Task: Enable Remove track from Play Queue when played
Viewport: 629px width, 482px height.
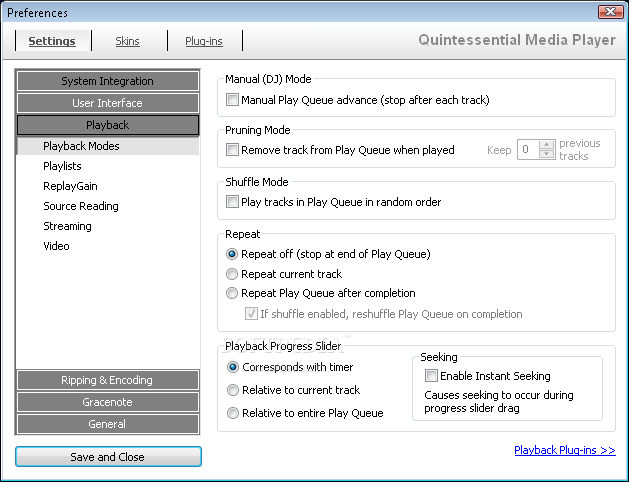Action: (x=232, y=150)
